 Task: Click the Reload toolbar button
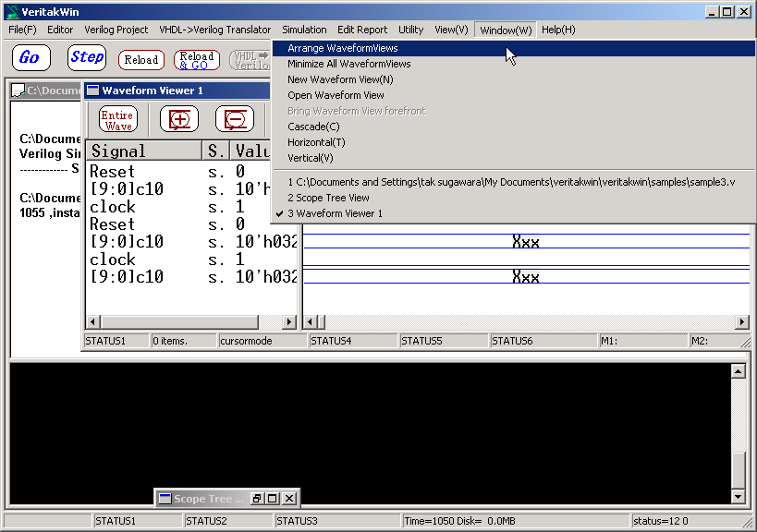tap(141, 60)
